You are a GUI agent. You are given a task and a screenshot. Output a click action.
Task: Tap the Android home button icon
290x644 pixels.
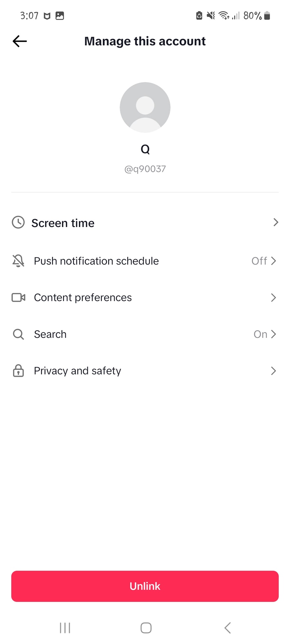pyautogui.click(x=146, y=628)
